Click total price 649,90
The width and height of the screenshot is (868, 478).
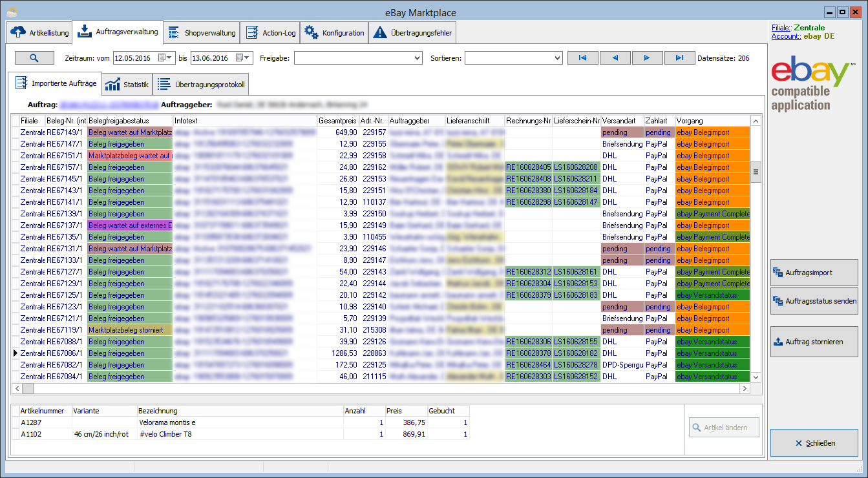coord(337,132)
